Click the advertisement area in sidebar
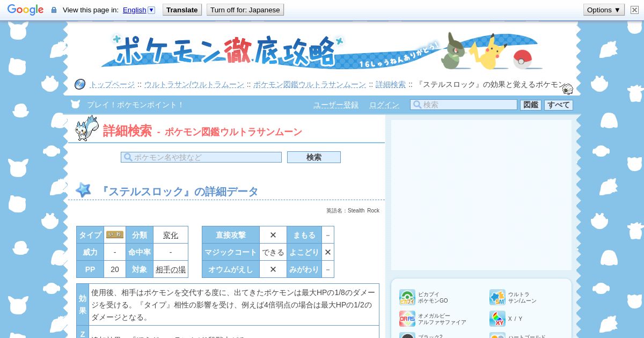The height and width of the screenshot is (338, 644). [x=481, y=195]
